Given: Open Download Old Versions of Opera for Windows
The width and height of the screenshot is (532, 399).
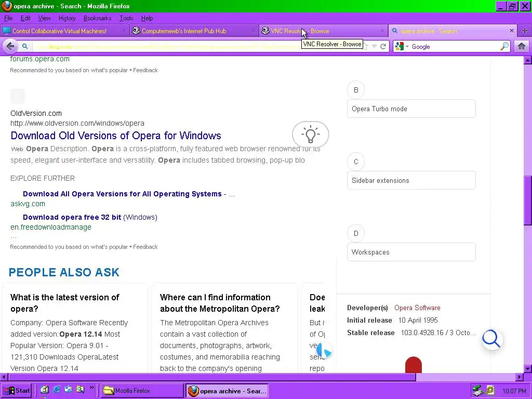Looking at the screenshot, I should (116, 136).
